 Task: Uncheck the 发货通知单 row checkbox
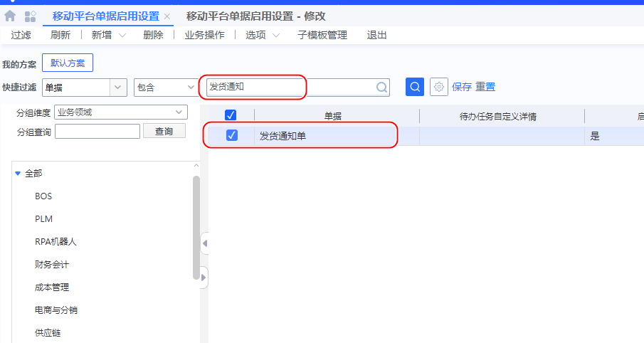(231, 135)
